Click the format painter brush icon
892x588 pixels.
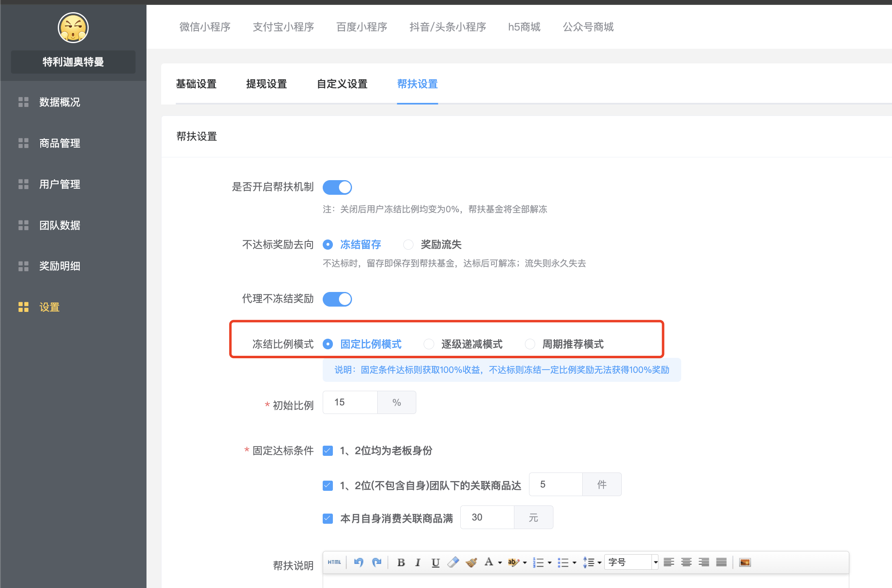click(471, 562)
